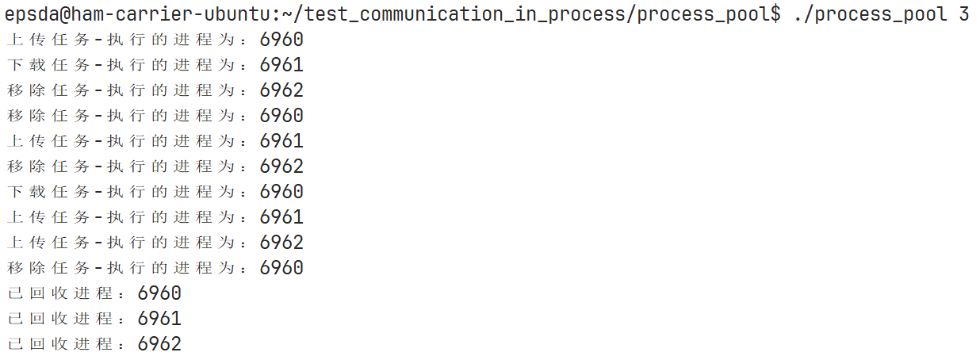
Task: Click the second 移除任务 line ending 6962
Action: [x=155, y=167]
